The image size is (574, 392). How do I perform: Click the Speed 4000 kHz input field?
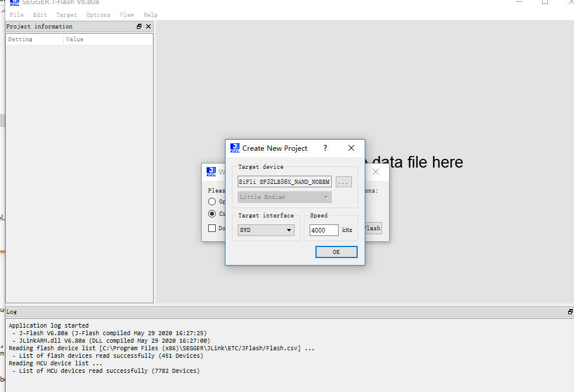[324, 230]
